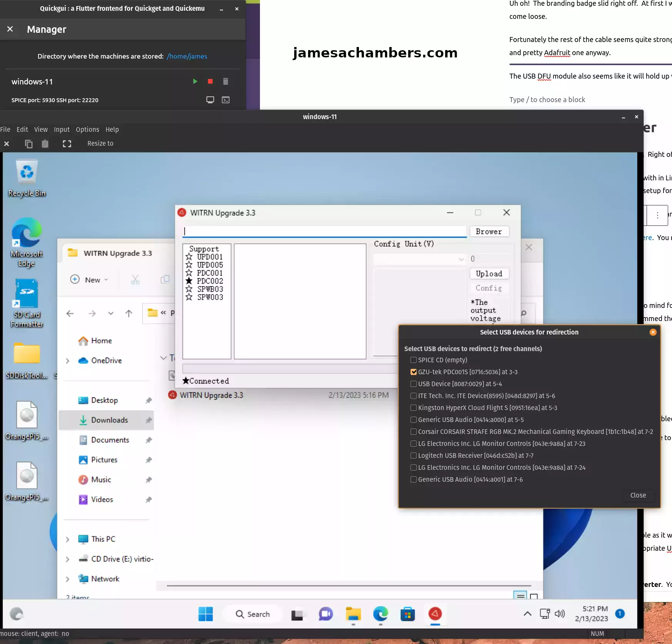Check USB Device [8087:0029] checkbox
The image size is (672, 644).
(x=414, y=384)
